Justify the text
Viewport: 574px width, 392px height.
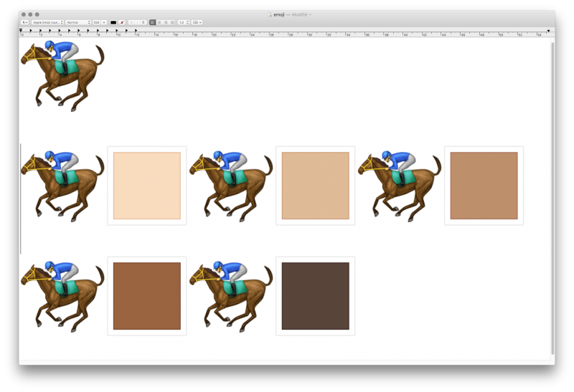[x=172, y=22]
